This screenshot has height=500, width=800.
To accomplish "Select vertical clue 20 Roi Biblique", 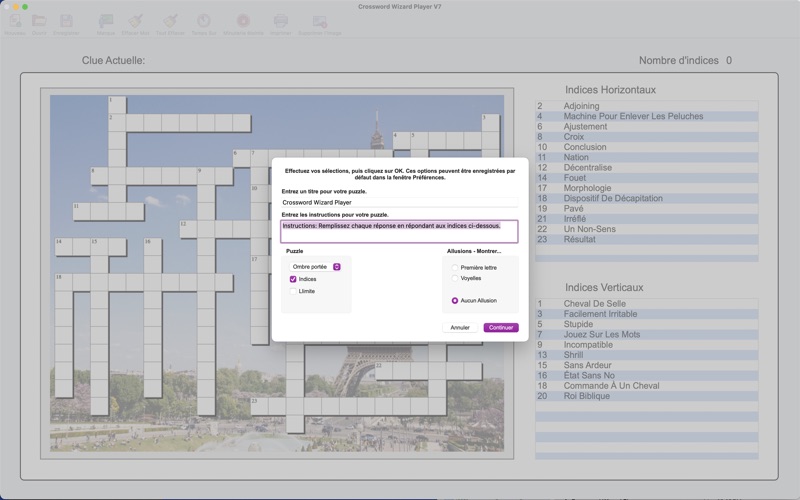I will [646, 396].
